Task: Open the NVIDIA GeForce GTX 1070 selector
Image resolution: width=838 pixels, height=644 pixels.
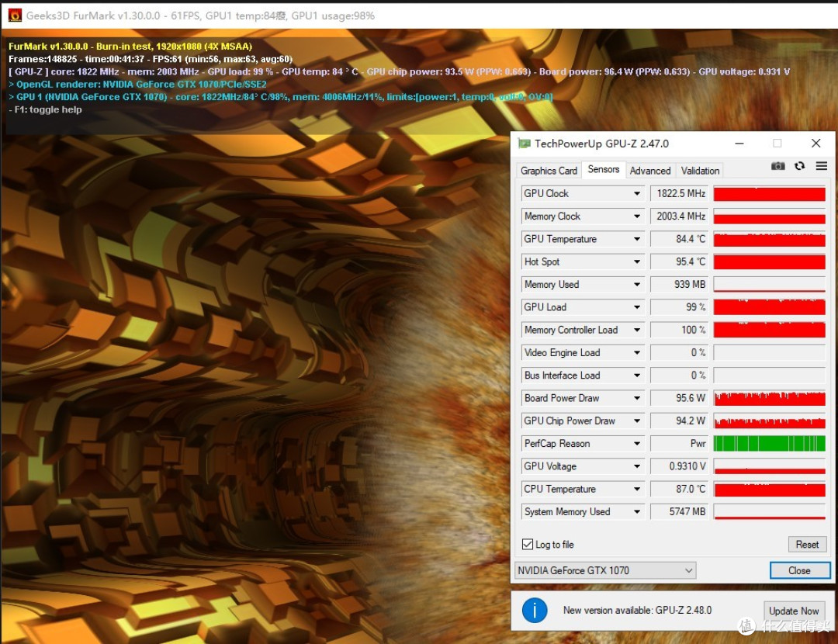Action: (605, 570)
